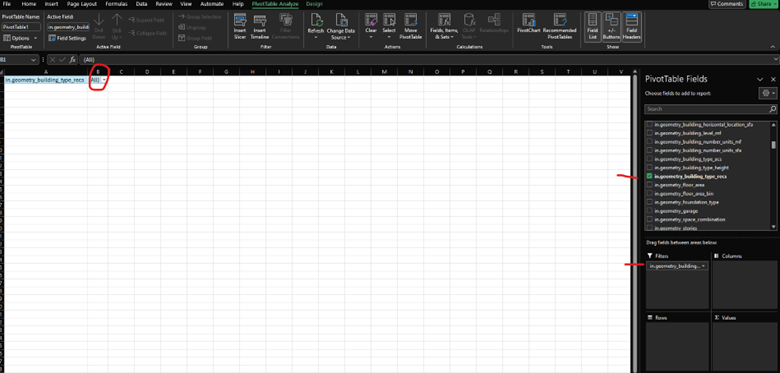Switch to the Formulas tab
The height and width of the screenshot is (373, 780).
(116, 4)
